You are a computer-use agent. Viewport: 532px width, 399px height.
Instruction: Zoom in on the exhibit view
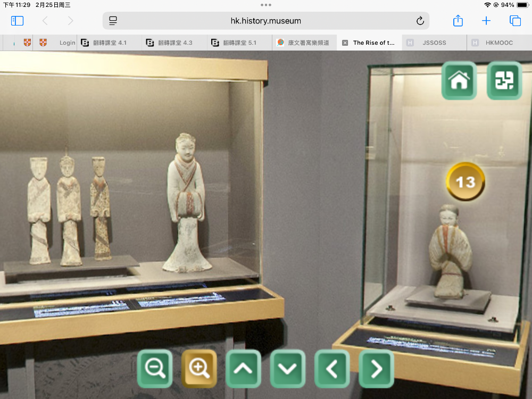tap(199, 368)
